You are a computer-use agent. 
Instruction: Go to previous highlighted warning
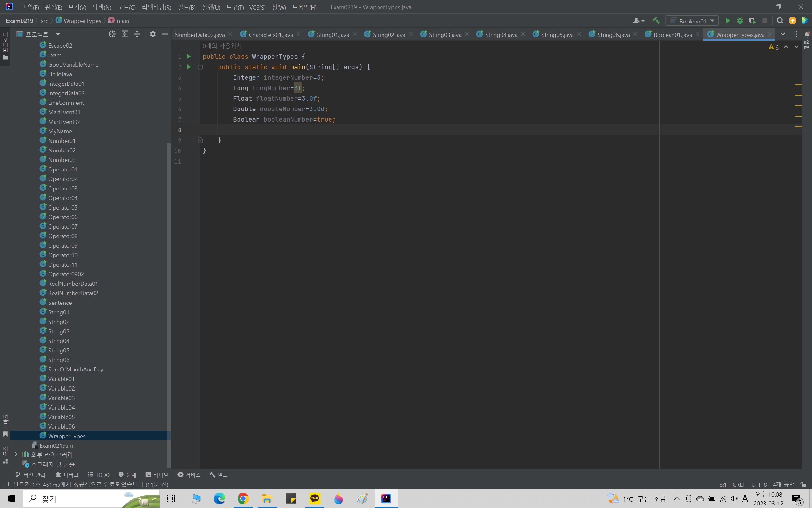[786, 47]
